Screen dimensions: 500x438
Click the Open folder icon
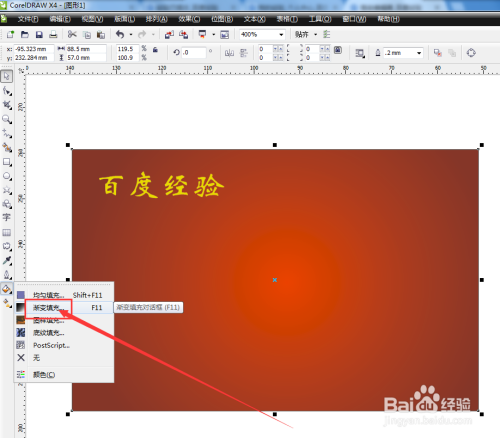tap(25, 34)
